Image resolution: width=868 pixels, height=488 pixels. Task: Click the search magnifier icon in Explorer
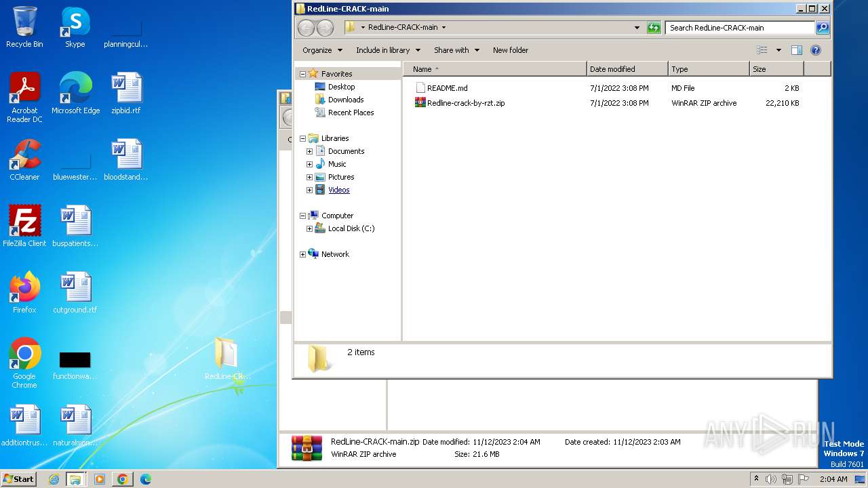(823, 28)
